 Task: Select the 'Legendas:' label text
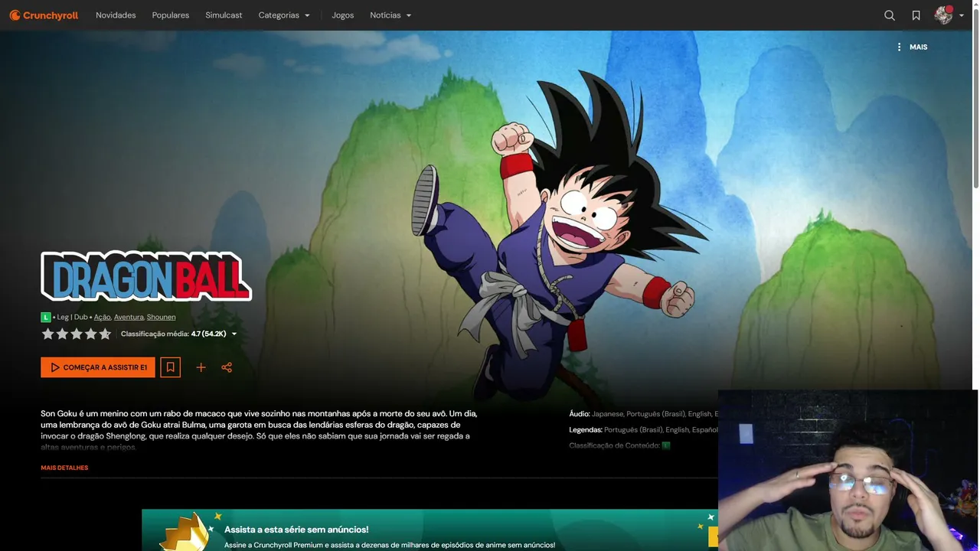[586, 430]
